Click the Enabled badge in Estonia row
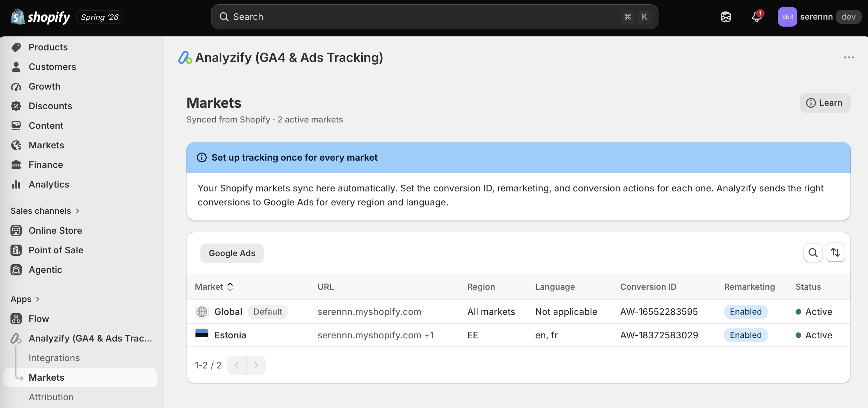This screenshot has height=408, width=868. 746,335
